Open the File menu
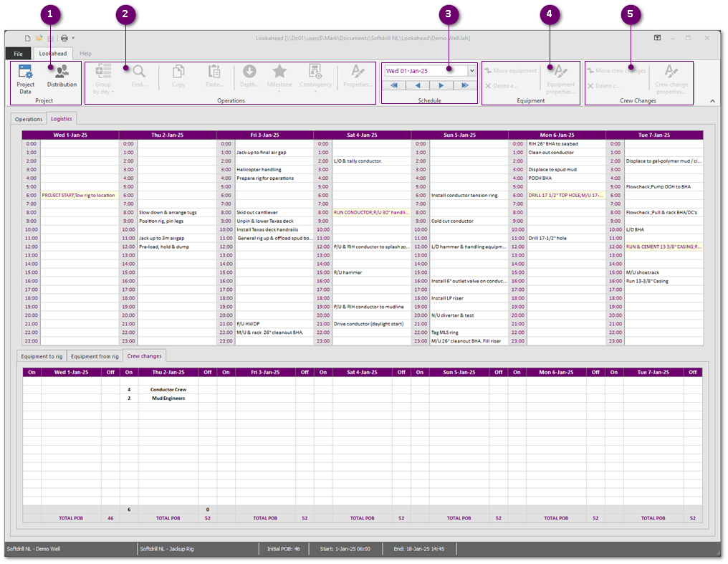 coord(18,54)
